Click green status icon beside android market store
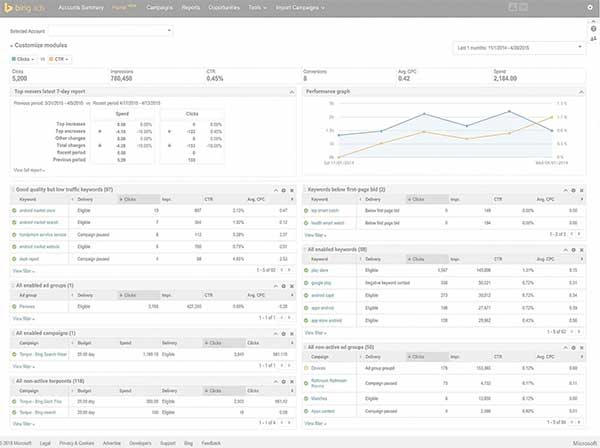 point(15,211)
